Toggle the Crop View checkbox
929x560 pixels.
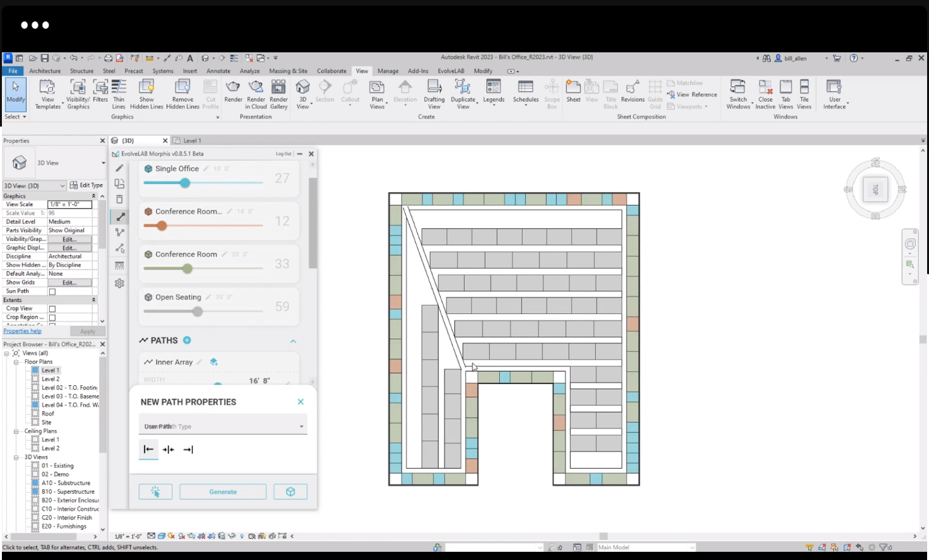(52, 309)
